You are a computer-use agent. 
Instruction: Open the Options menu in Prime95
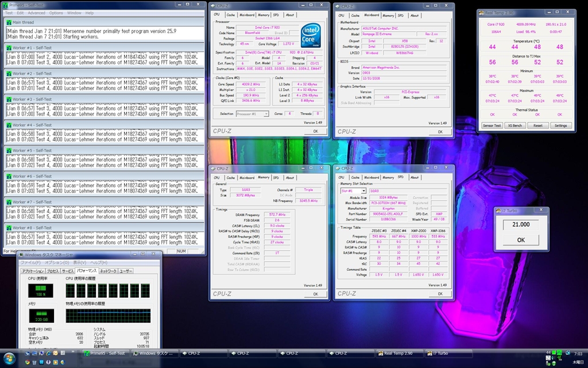tap(56, 13)
